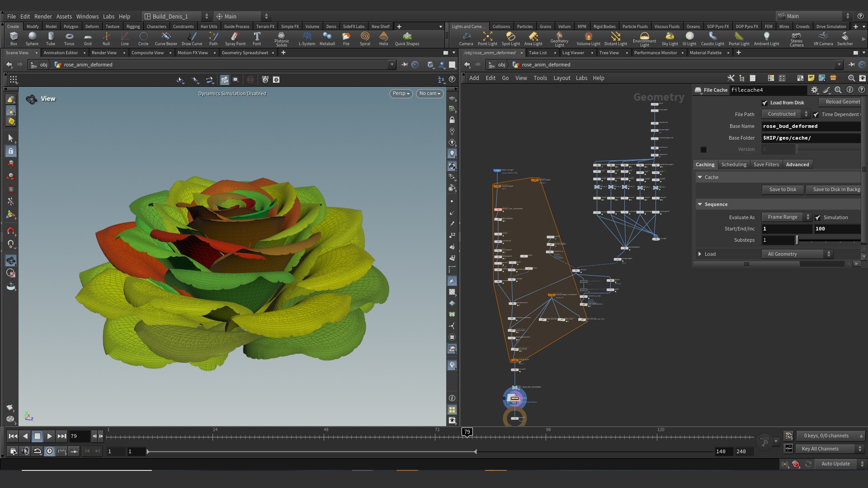Switch to the Scheduling tab

(734, 164)
